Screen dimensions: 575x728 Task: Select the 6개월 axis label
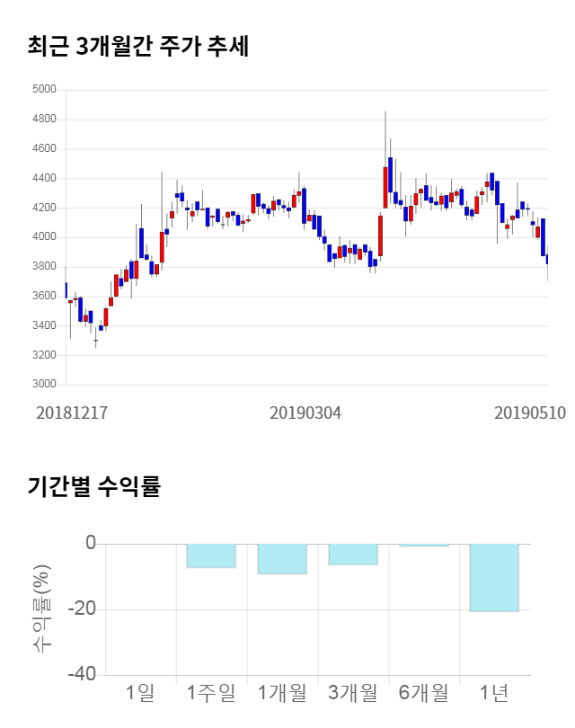tap(424, 693)
